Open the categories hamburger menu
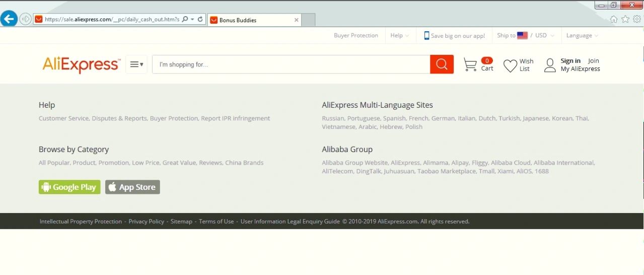Viewport: 644px width, 275px height. coord(136,64)
